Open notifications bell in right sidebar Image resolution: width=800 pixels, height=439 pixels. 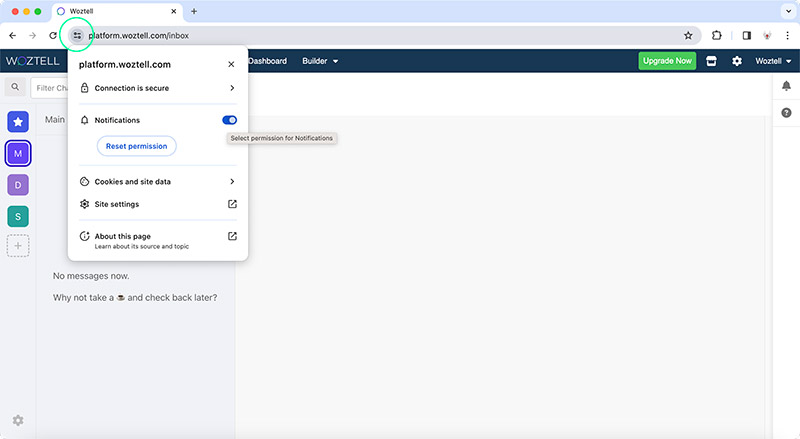786,86
